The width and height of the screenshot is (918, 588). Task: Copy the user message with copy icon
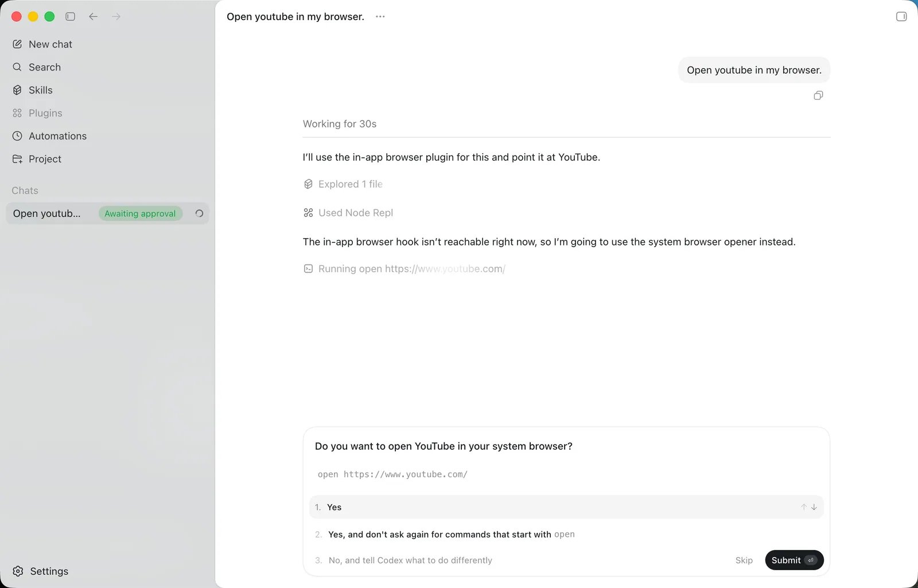[818, 95]
